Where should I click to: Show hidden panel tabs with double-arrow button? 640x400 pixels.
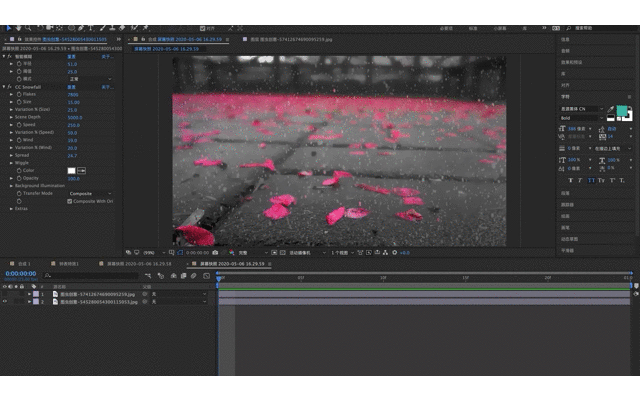[x=118, y=40]
